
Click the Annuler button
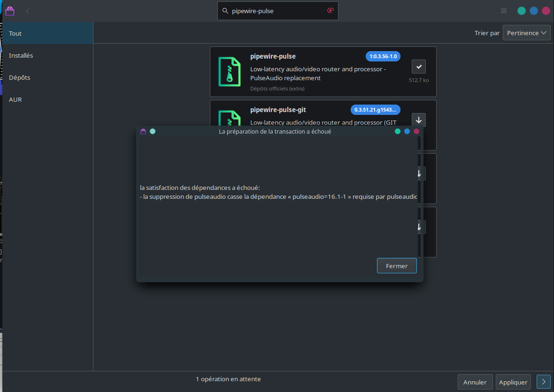pos(475,382)
